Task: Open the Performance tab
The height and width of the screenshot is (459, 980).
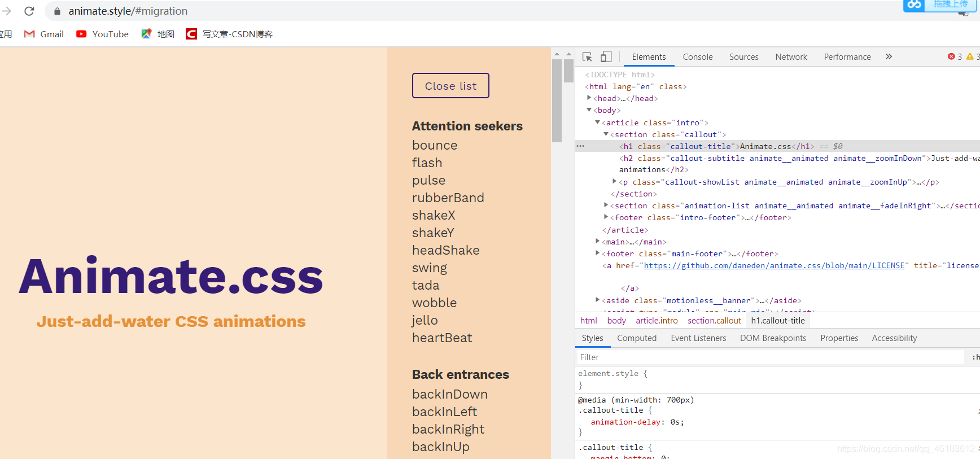Action: [847, 56]
